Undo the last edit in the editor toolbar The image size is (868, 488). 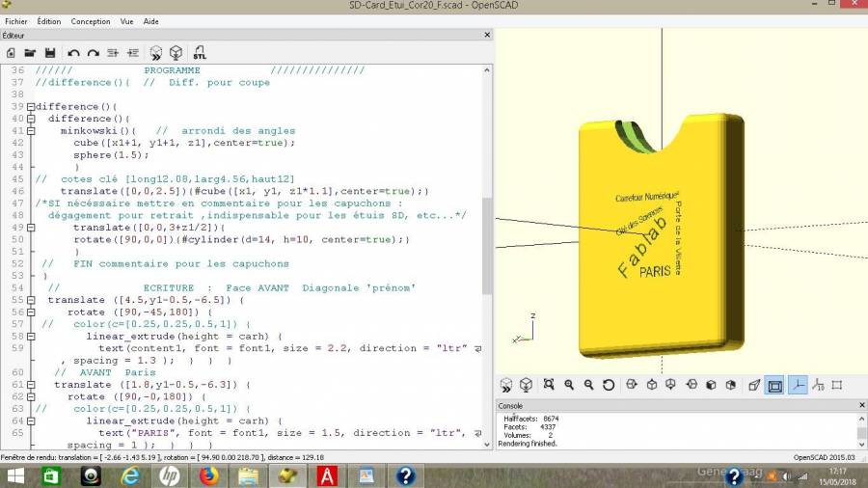pyautogui.click(x=73, y=53)
